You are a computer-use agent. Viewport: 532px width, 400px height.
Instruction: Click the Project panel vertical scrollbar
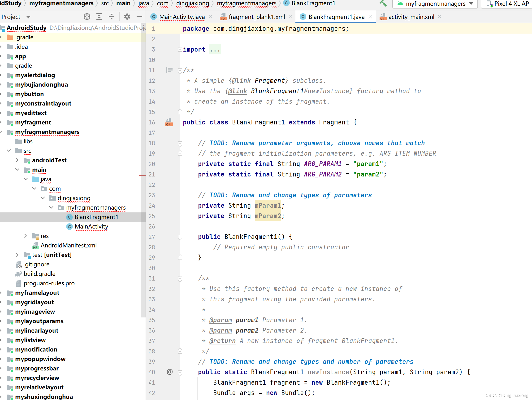(143, 168)
